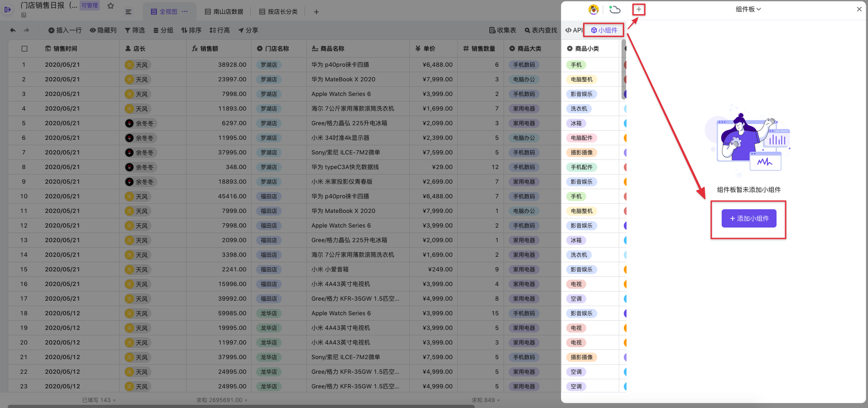Image resolution: width=868 pixels, height=408 pixels.
Task: Click the plus icon to add a new view
Action: tap(316, 12)
